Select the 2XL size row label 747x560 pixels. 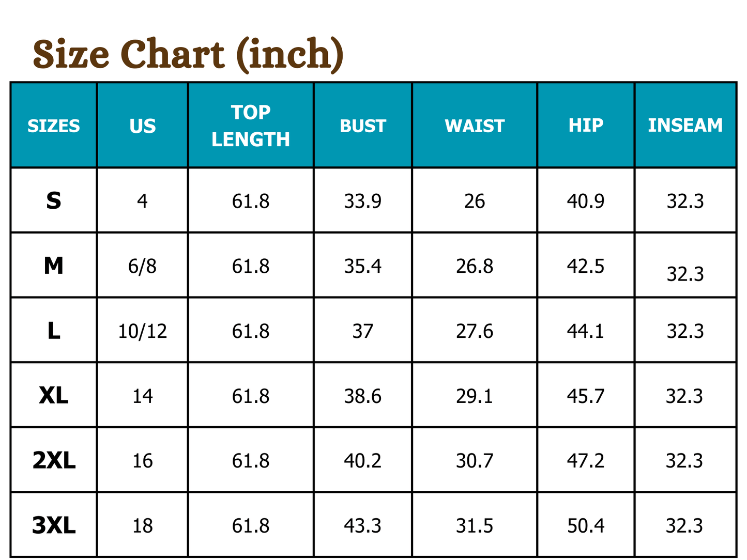tap(54, 461)
